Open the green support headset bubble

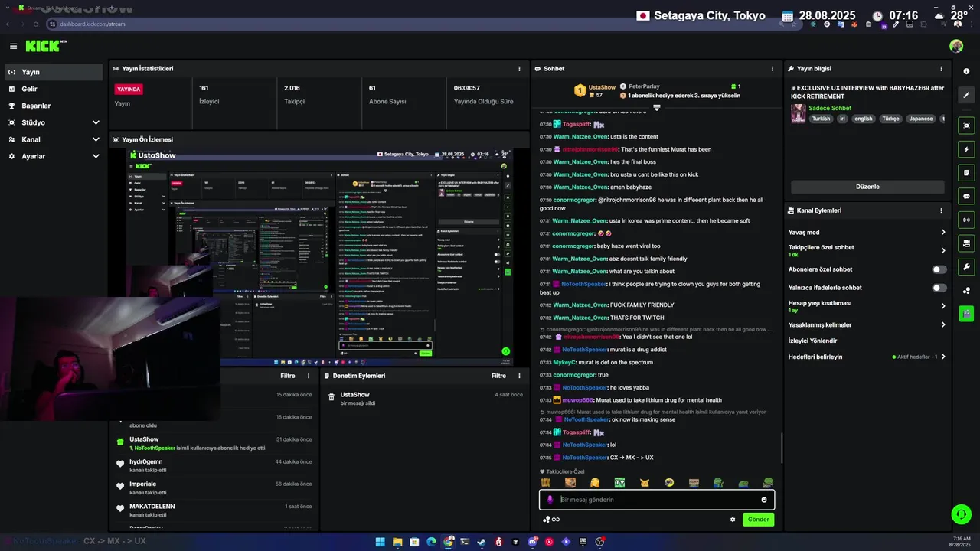coord(961,514)
